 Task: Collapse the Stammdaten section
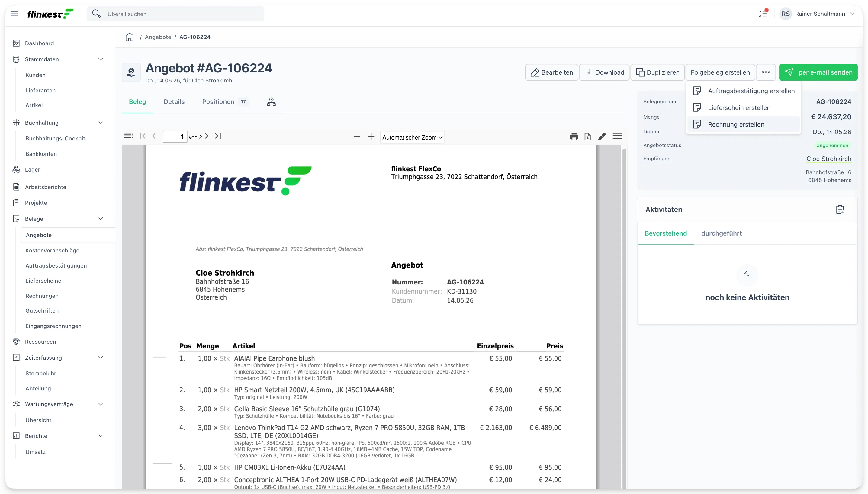(101, 59)
